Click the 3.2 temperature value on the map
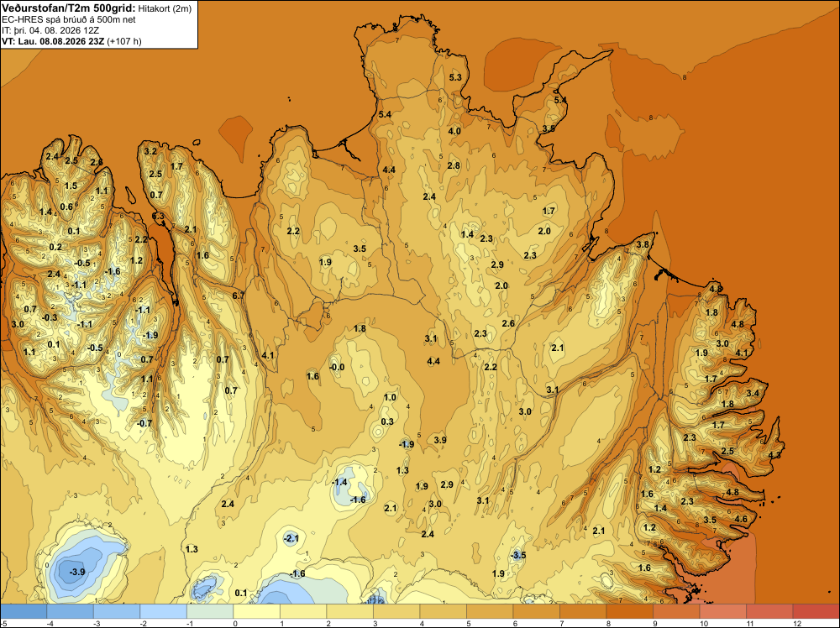Viewport: 840px width, 628px height. pyautogui.click(x=150, y=151)
